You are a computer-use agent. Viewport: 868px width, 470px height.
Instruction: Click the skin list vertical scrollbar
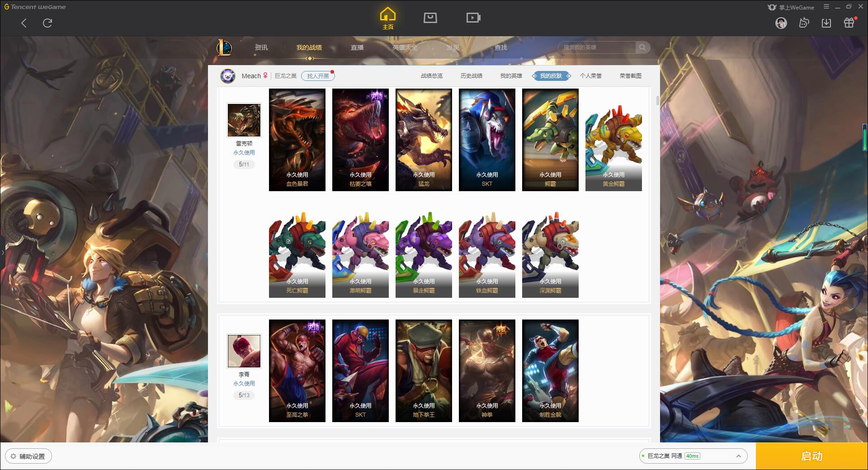pyautogui.click(x=658, y=100)
